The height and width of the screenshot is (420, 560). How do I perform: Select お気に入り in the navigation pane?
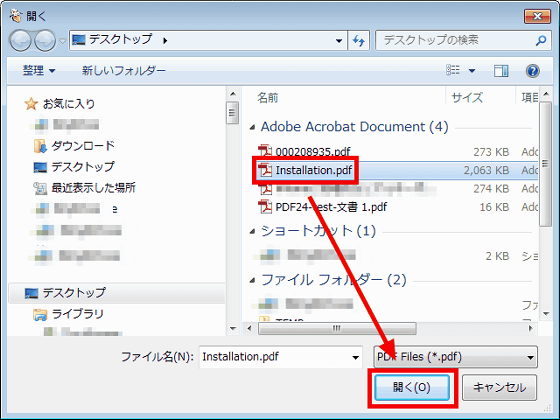(x=69, y=104)
